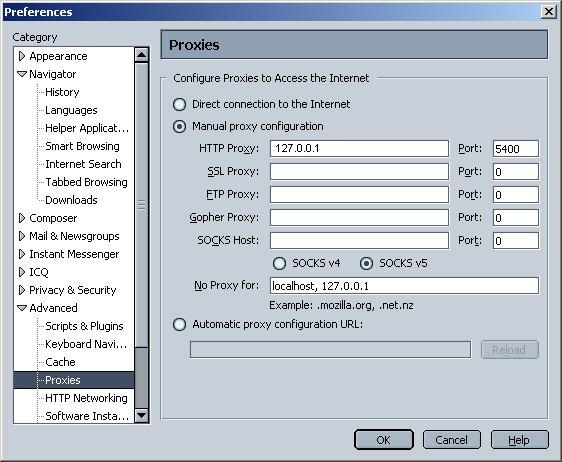The width and height of the screenshot is (562, 462).
Task: Select Proxies in category tree
Action: click(x=74, y=380)
